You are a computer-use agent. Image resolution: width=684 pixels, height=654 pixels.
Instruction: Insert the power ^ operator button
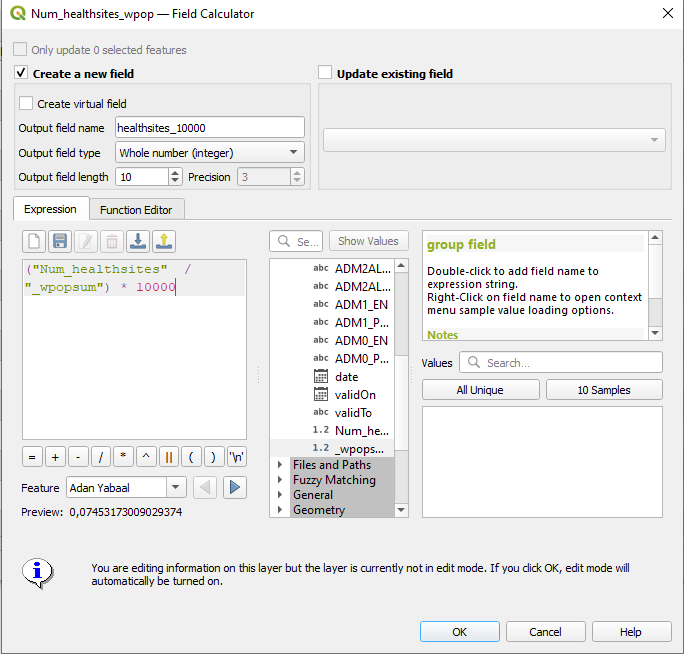(146, 457)
